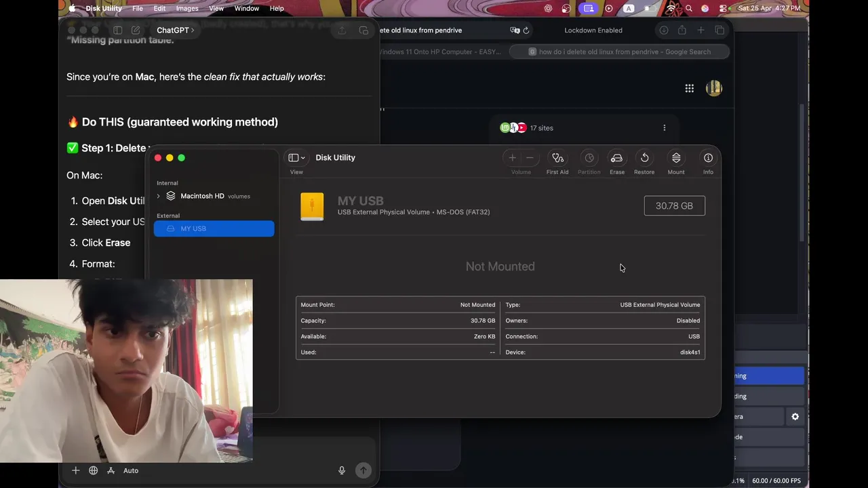
Task: Select Macintosh HD in sidebar
Action: pos(214,196)
